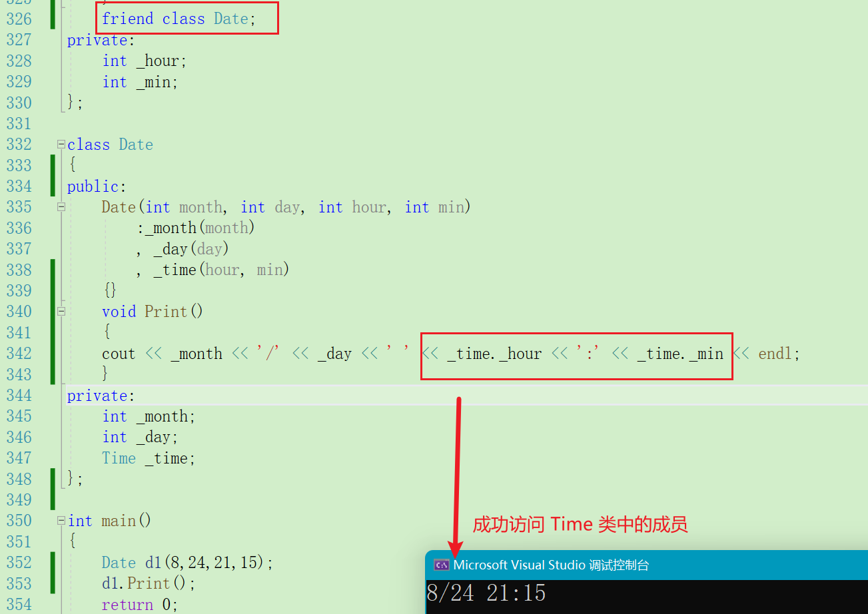Image resolution: width=868 pixels, height=614 pixels.
Task: Click 'private:' on highlighted line 344
Action: tap(101, 396)
